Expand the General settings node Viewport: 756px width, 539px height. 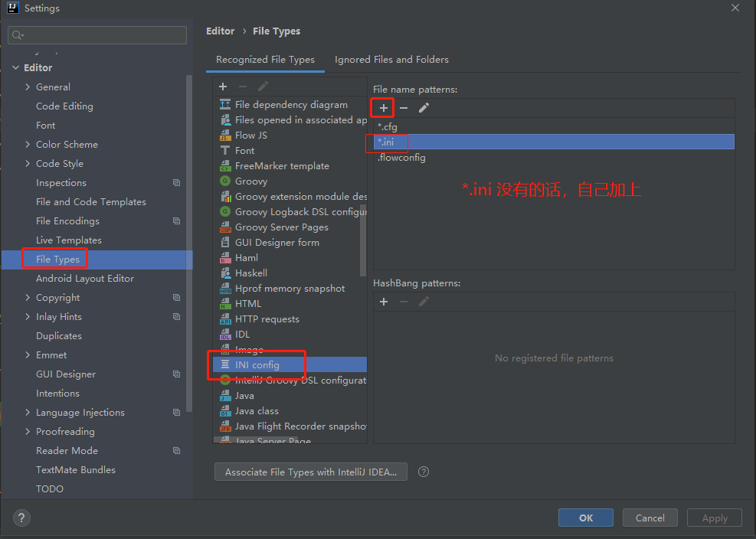click(x=28, y=87)
